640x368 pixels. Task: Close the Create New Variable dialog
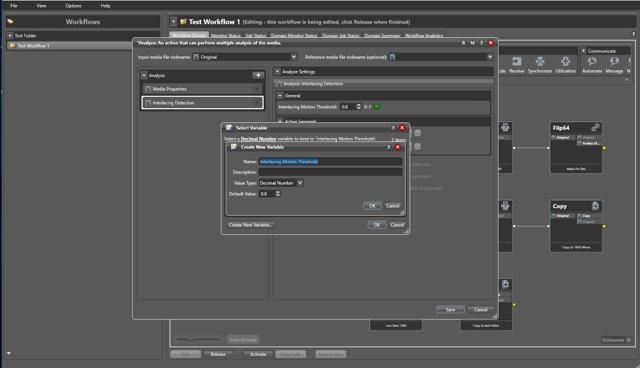point(398,147)
